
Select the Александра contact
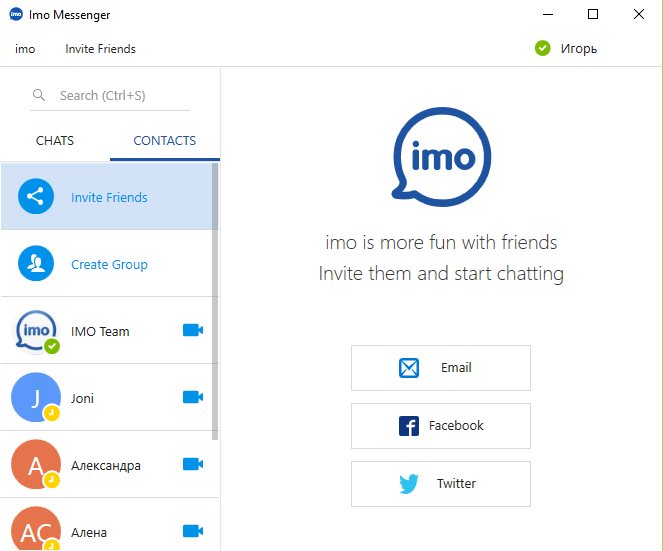[x=110, y=464]
